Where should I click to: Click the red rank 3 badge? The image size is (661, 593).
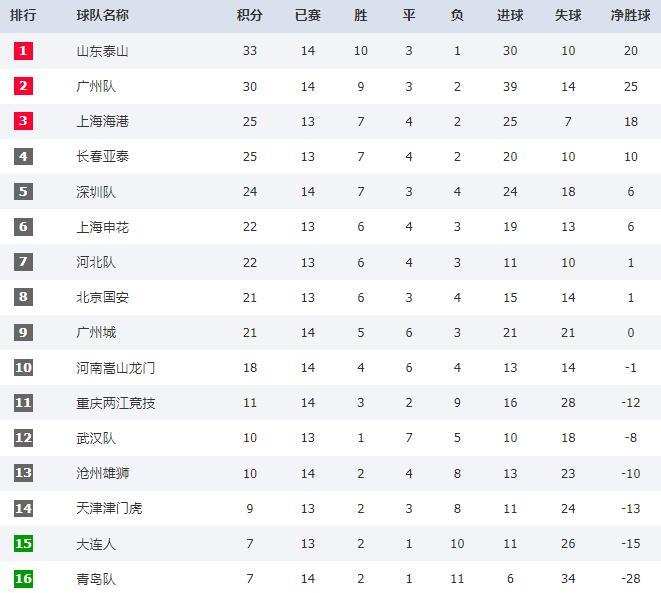pos(23,121)
